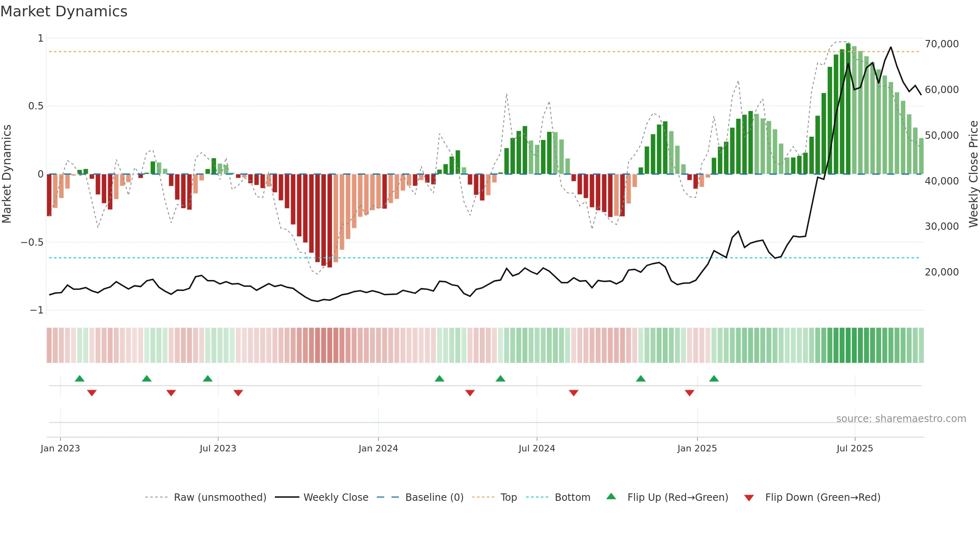Click the Jul 2023 x-axis label
The height and width of the screenshot is (551, 980).
coord(218,448)
